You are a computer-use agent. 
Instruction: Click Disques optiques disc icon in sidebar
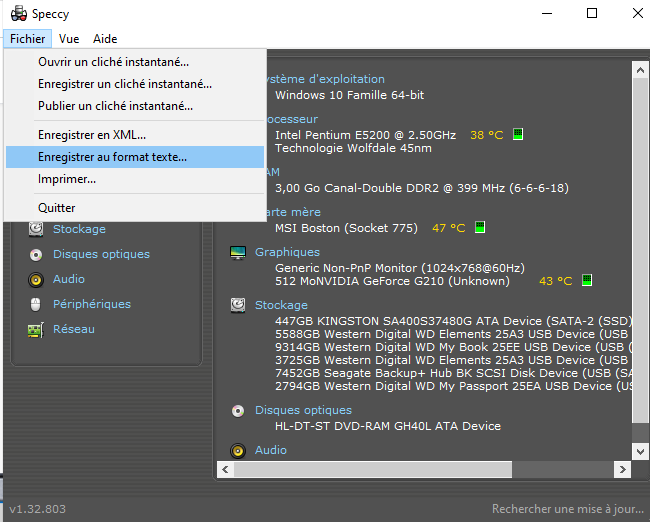point(36,254)
